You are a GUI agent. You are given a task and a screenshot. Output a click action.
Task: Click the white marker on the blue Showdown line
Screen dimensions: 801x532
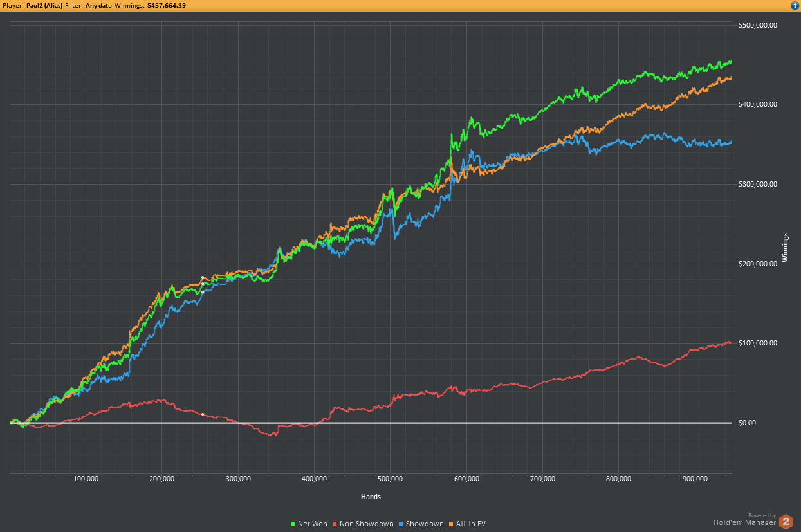203,292
